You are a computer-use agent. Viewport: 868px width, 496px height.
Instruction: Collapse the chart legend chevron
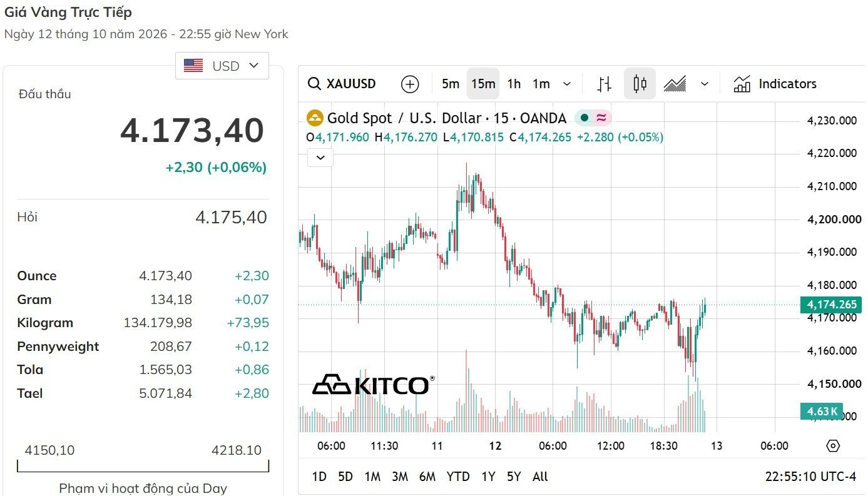(x=320, y=158)
